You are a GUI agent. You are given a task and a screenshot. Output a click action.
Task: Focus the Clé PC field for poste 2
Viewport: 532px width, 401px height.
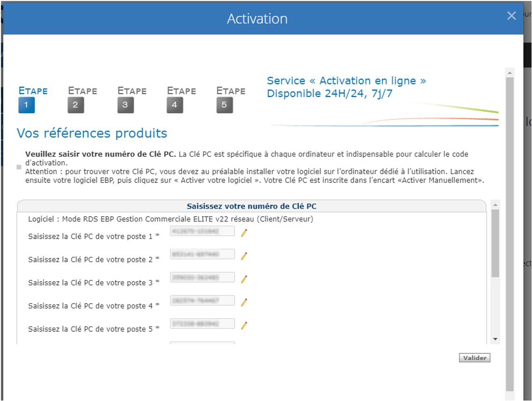click(202, 254)
